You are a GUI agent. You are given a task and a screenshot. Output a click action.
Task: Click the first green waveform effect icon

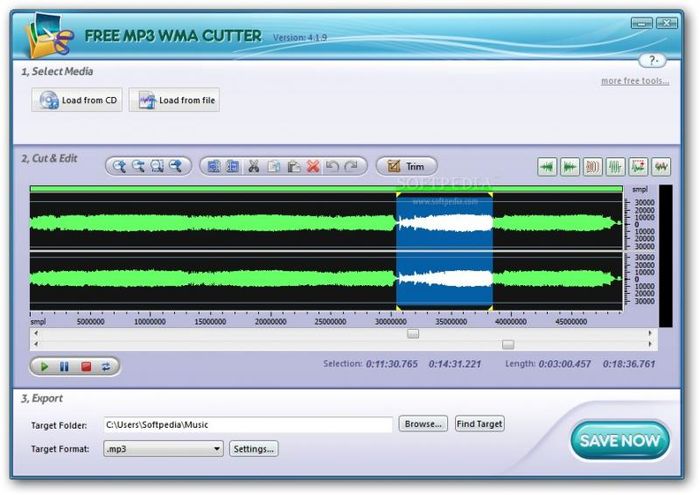547,167
